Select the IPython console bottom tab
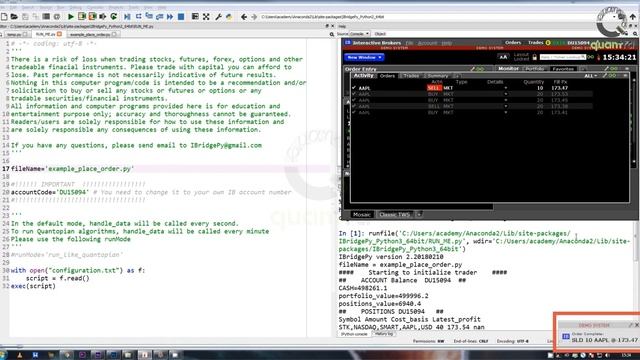The width and height of the screenshot is (640, 360). tap(354, 334)
